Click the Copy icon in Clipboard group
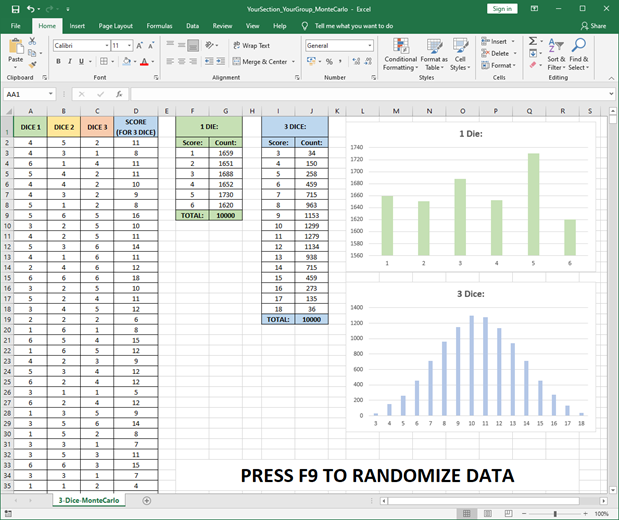 click(32, 53)
